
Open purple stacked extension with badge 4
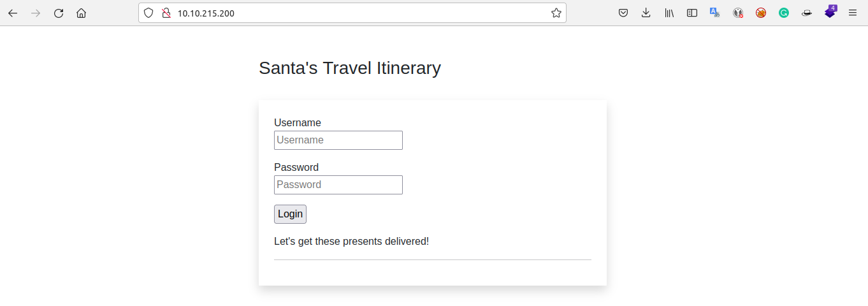tap(830, 11)
